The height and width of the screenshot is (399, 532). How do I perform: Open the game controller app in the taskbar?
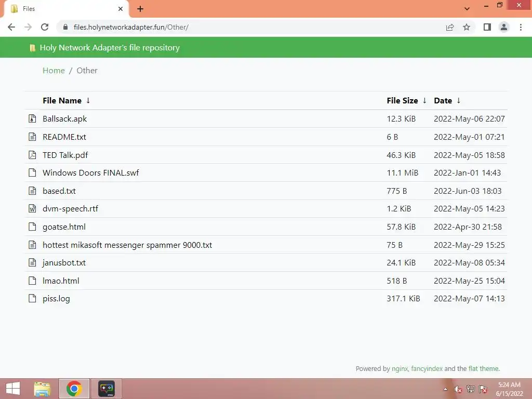pos(106,389)
